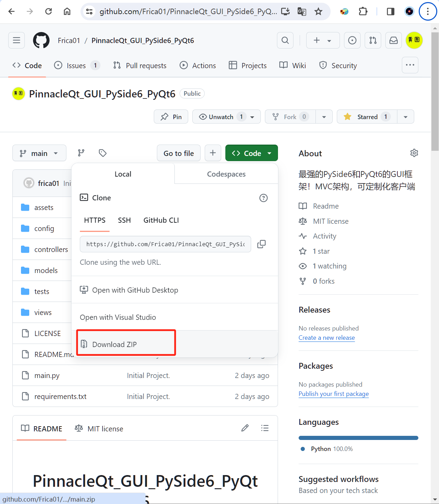Image resolution: width=439 pixels, height=504 pixels.
Task: Open the browser home page icon
Action: [67, 11]
